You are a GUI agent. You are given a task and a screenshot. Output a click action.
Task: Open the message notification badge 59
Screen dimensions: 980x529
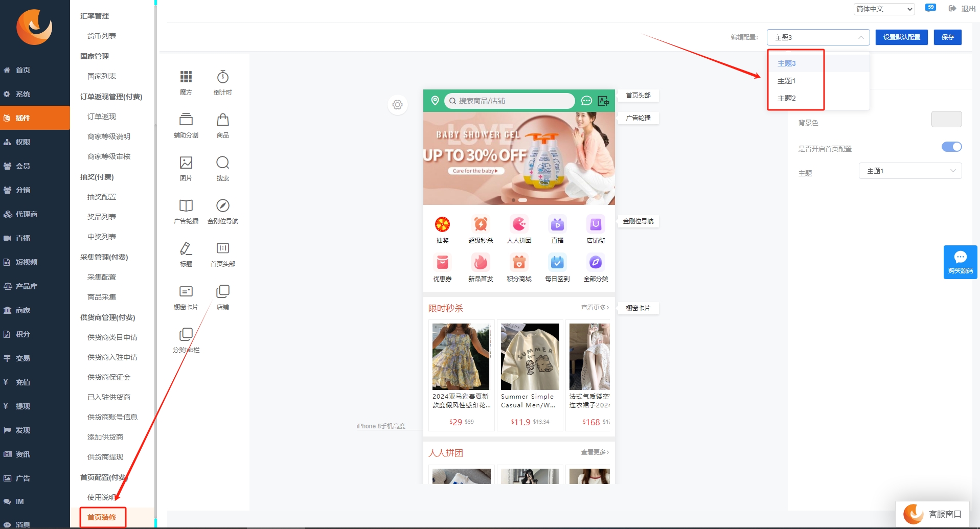(930, 8)
